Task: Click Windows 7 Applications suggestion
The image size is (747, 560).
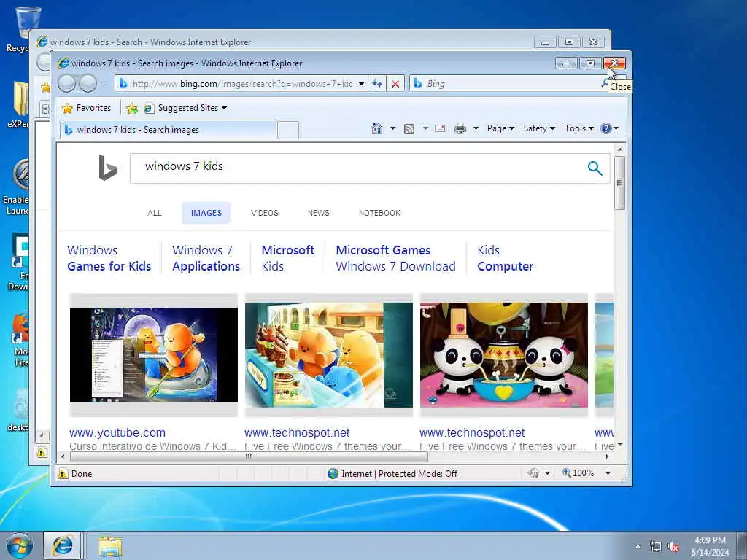Action: pyautogui.click(x=206, y=258)
